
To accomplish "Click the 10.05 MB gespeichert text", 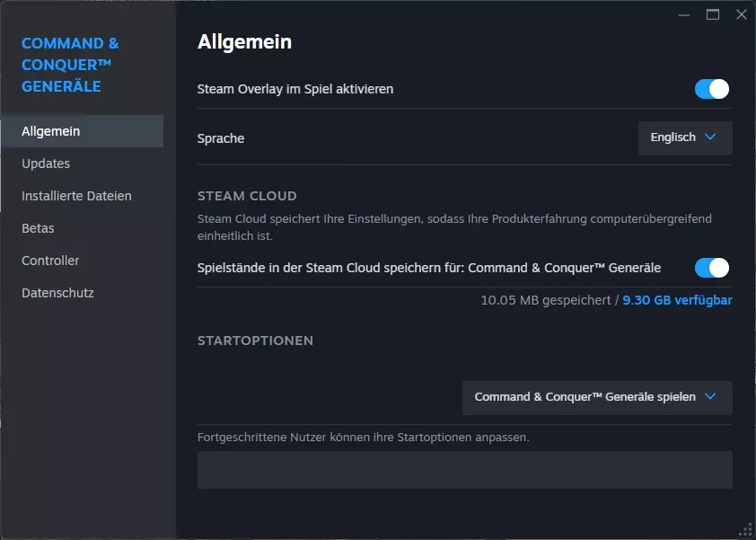I will click(x=546, y=300).
